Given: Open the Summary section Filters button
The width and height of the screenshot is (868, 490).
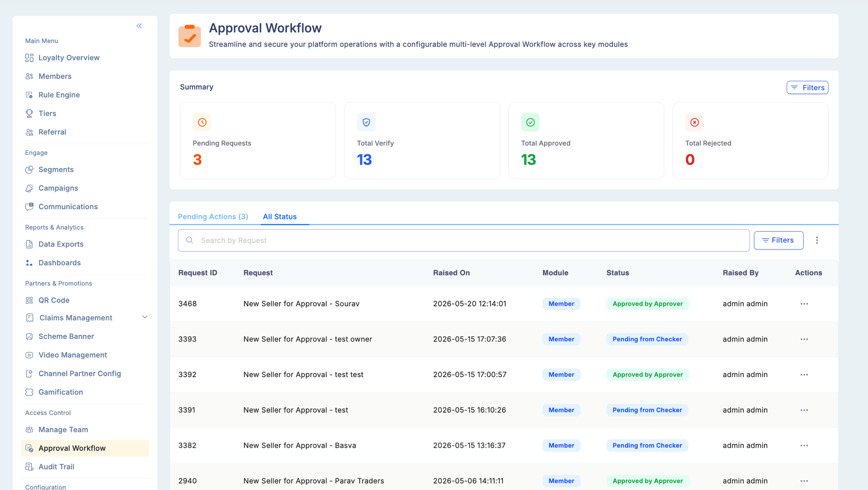Looking at the screenshot, I should [x=807, y=88].
